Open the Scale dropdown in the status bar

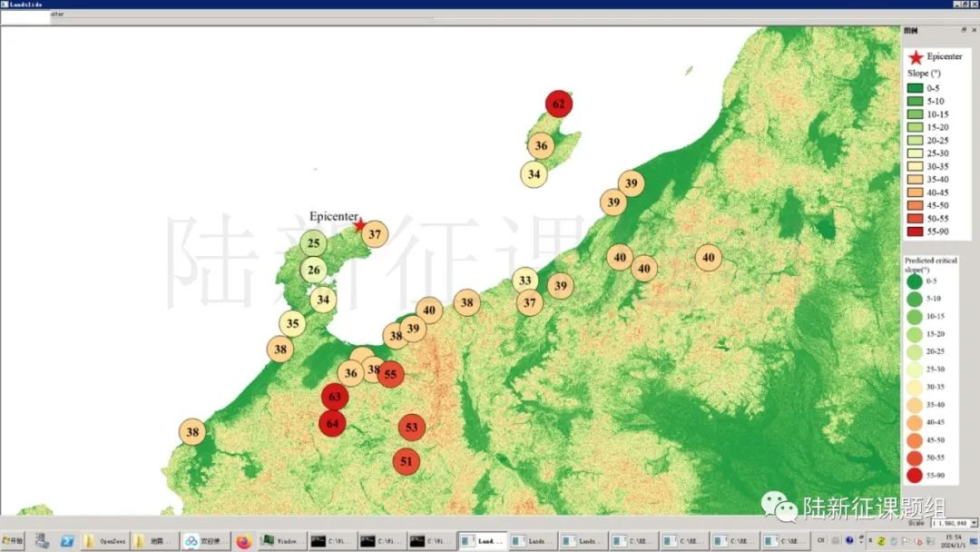[973, 523]
